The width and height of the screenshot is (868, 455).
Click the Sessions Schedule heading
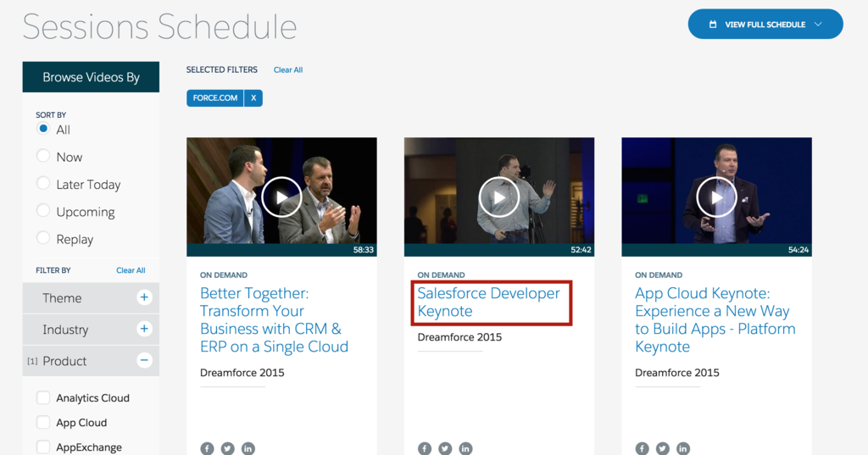pos(159,26)
